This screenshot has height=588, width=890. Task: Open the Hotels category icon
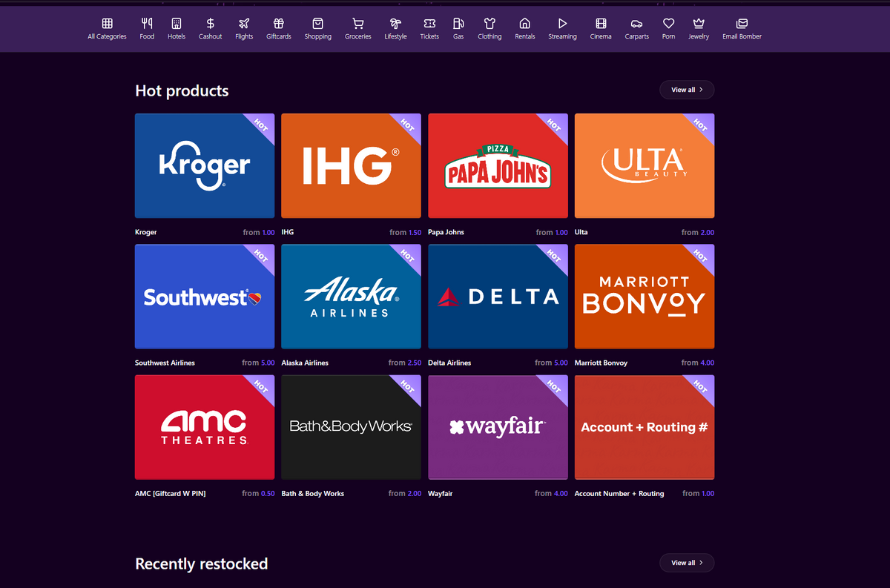coord(177,24)
